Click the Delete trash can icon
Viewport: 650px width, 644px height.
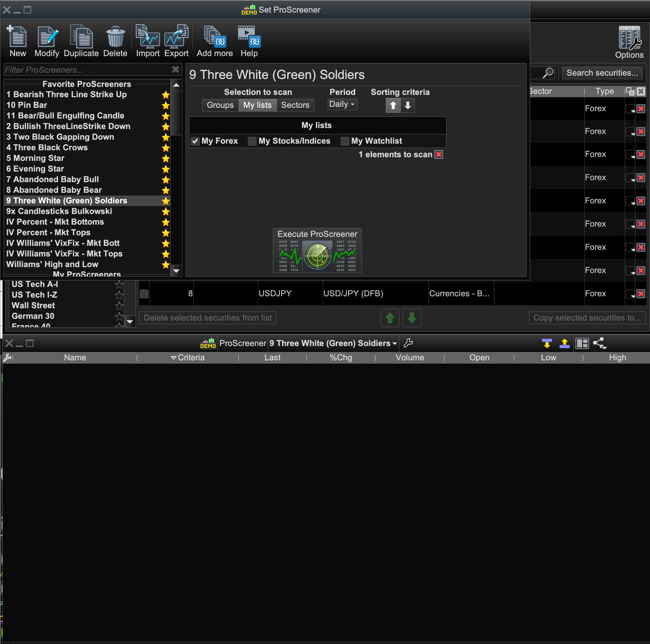(116, 36)
